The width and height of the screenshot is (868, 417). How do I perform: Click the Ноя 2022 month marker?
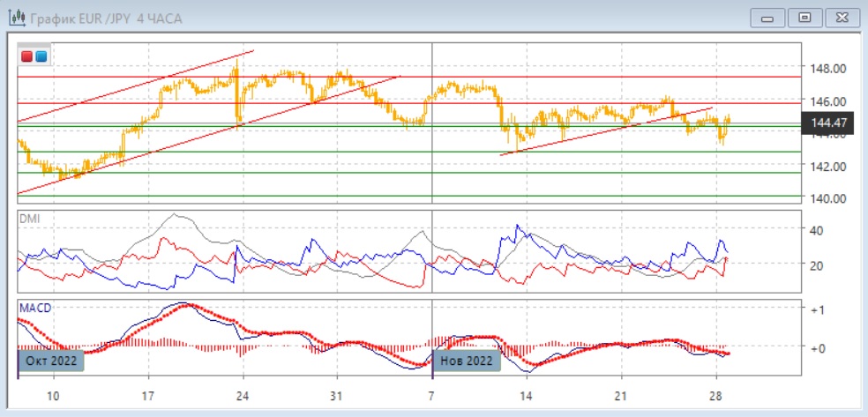coord(467,361)
